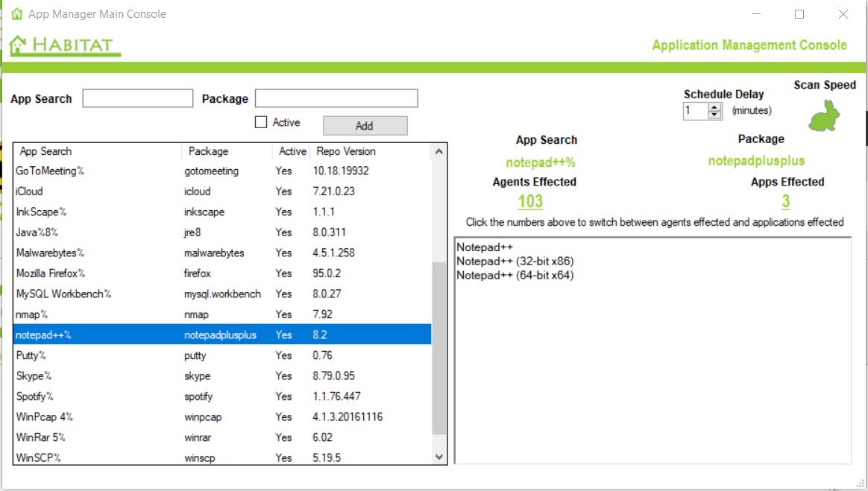Click the green rabbit Scan Speed icon
The width and height of the screenshot is (868, 491).
coord(824,115)
